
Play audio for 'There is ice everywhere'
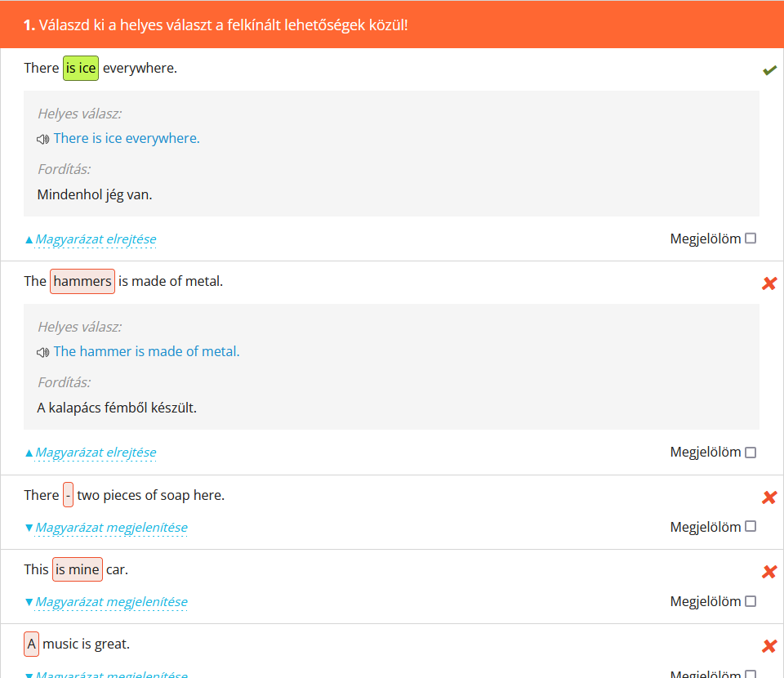43,139
